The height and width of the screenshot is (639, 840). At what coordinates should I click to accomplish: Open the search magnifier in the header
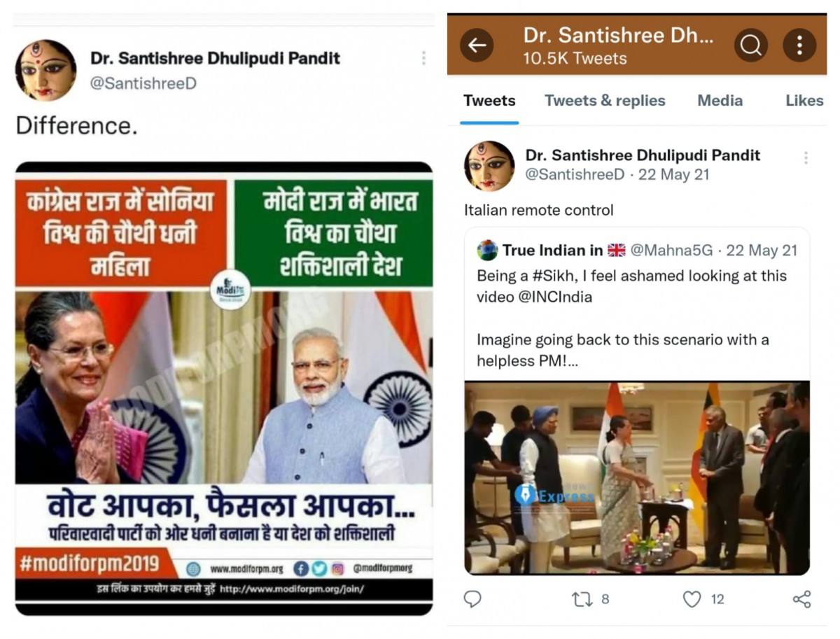[751, 45]
